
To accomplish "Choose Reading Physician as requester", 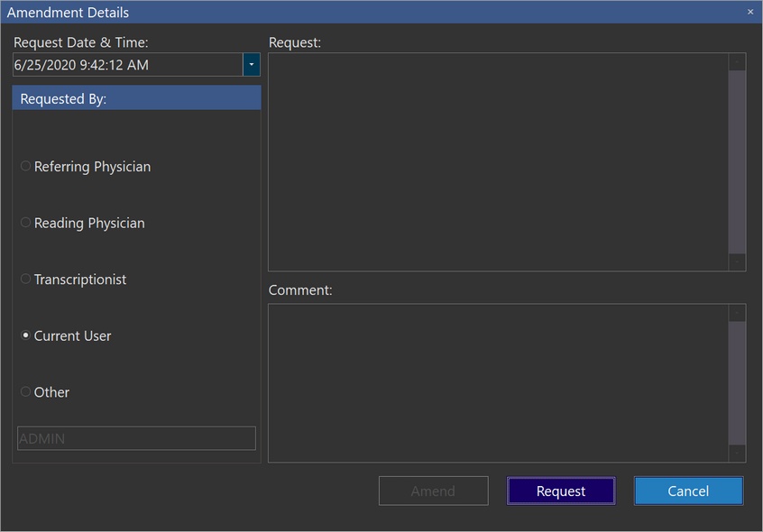I will pos(26,223).
